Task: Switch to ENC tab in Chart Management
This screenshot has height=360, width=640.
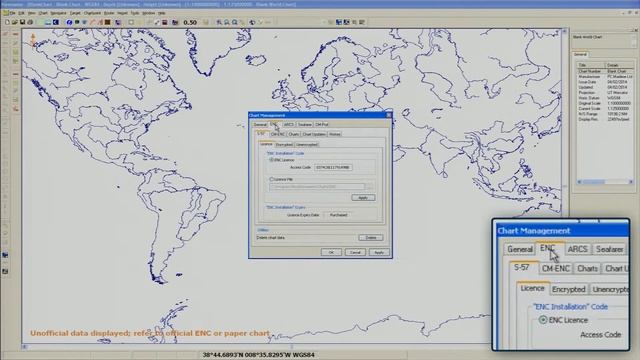Action: (x=274, y=124)
